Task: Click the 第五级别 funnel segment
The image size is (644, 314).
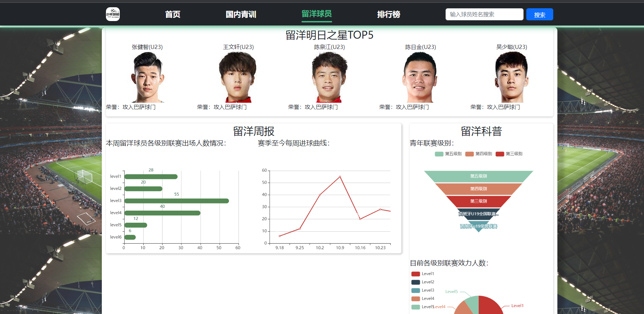Action: click(479, 176)
